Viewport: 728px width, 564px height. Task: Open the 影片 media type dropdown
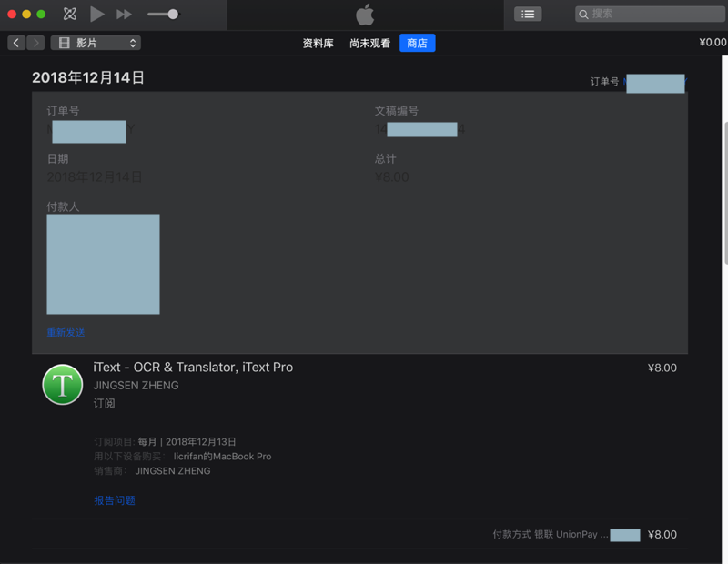pos(96,43)
